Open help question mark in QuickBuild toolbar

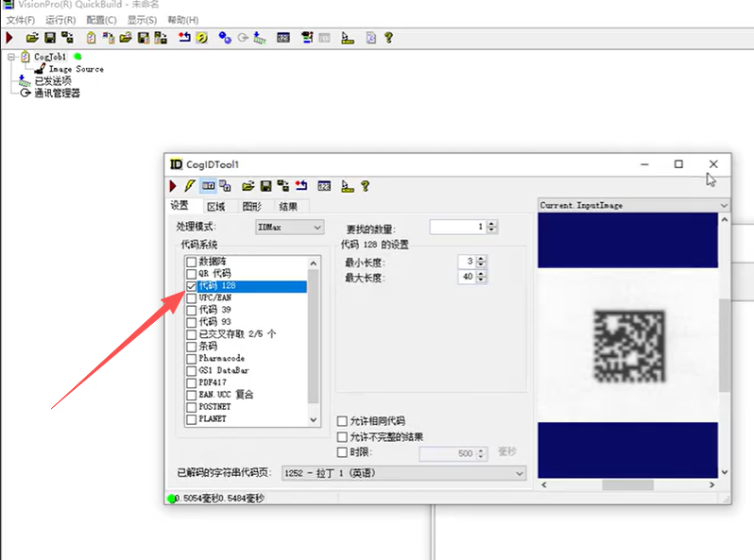pyautogui.click(x=388, y=38)
